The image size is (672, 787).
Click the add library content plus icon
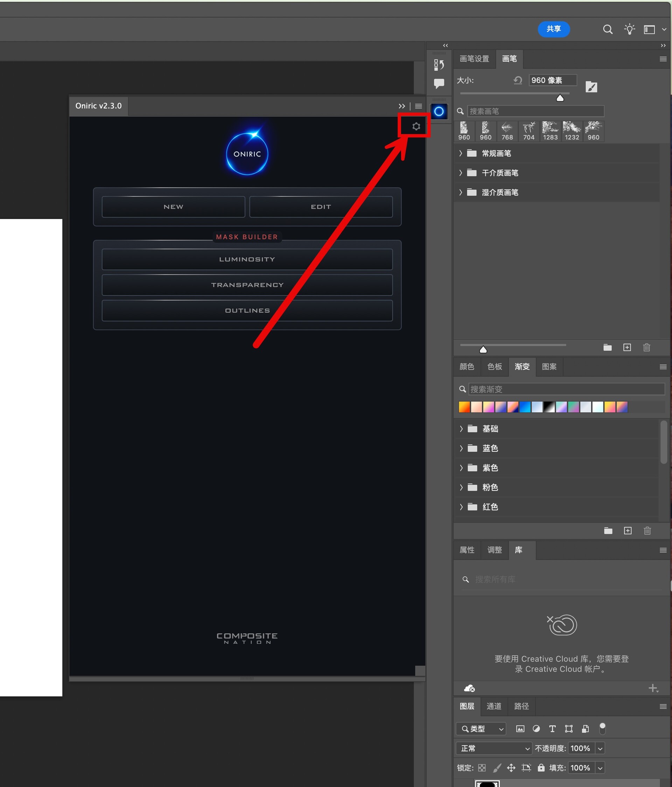tap(653, 688)
